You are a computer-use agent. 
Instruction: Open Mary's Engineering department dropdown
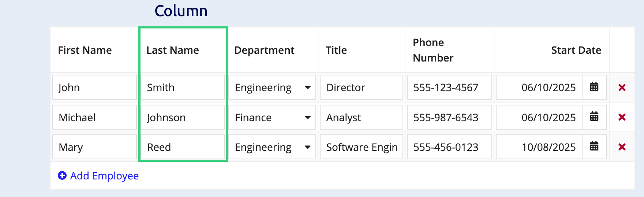(x=272, y=147)
